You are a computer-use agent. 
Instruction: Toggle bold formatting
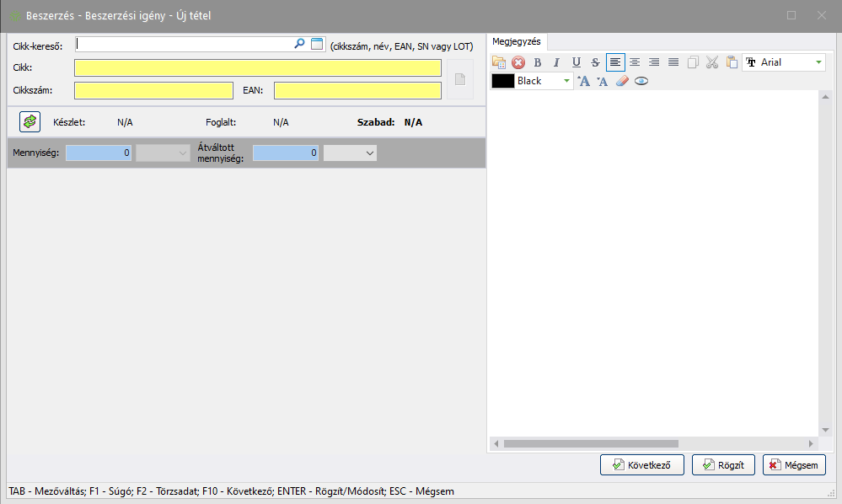[x=538, y=62]
